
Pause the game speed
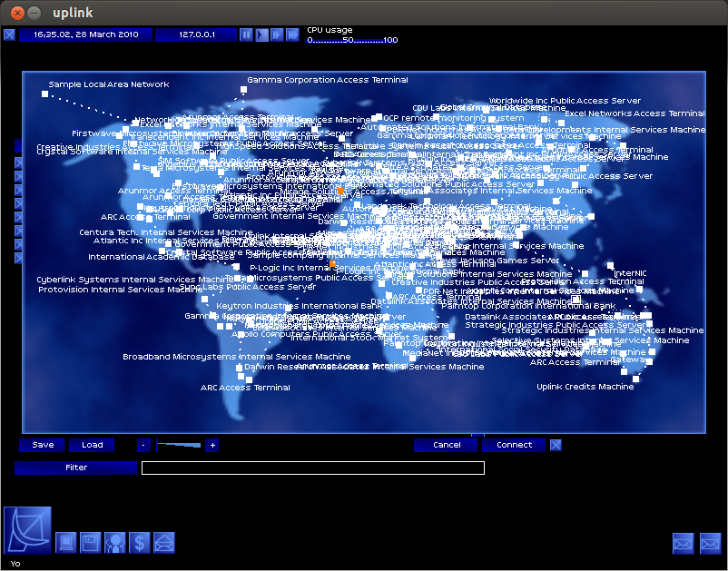coord(246,34)
